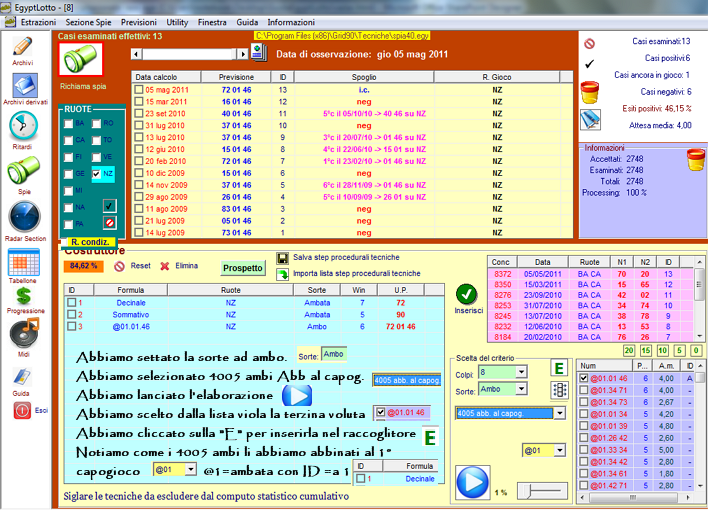This screenshot has height=510, width=708.
Task: Open the Colpi dropdown showing 8
Action: tap(522, 372)
